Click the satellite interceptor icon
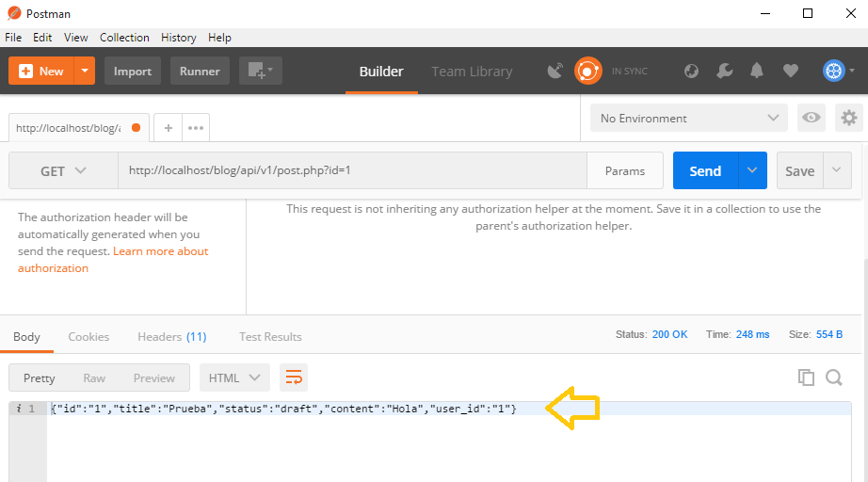 pos(555,71)
